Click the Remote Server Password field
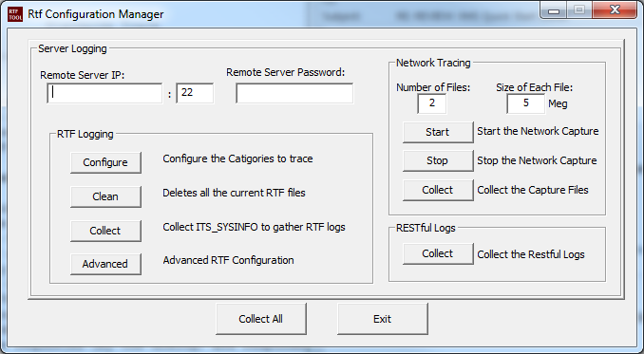 click(294, 93)
